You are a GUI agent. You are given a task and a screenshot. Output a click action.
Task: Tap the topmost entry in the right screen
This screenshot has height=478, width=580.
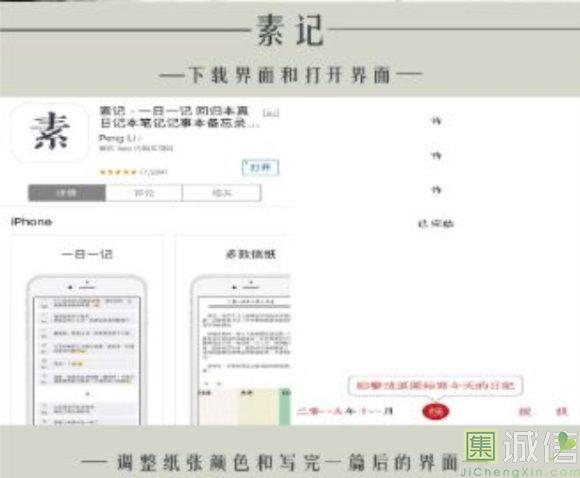(436, 121)
